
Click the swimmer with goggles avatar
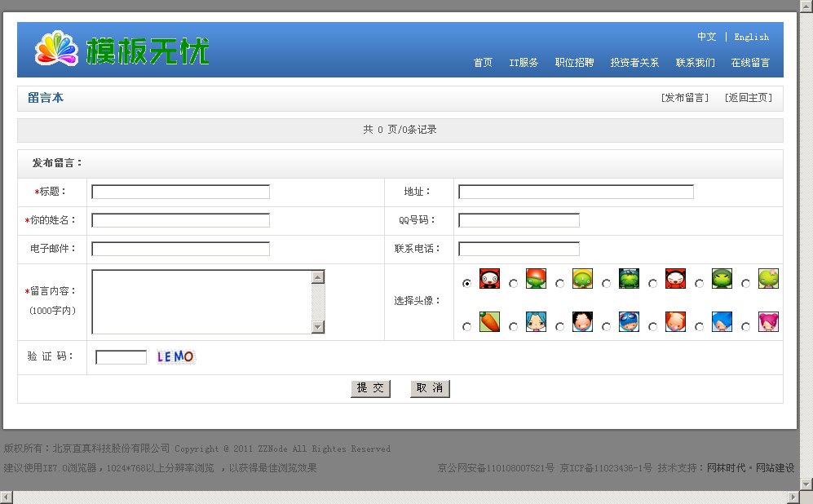tap(629, 321)
